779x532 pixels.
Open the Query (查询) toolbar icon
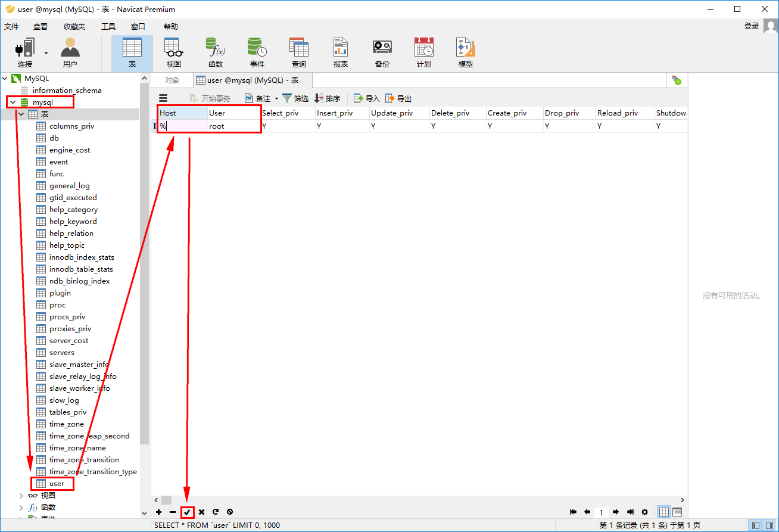click(299, 53)
